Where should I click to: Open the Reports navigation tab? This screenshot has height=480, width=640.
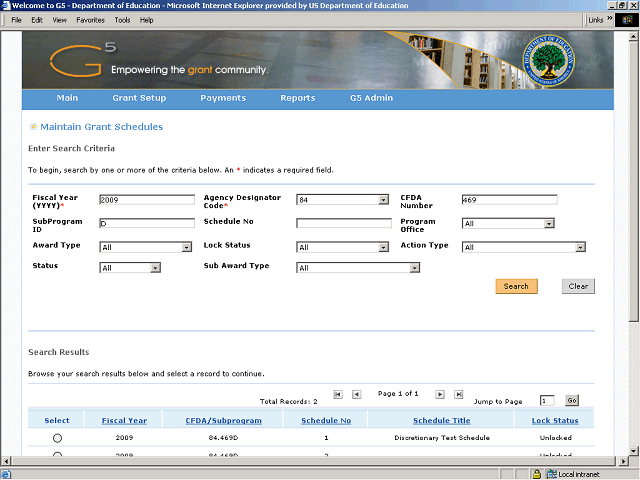click(x=298, y=98)
